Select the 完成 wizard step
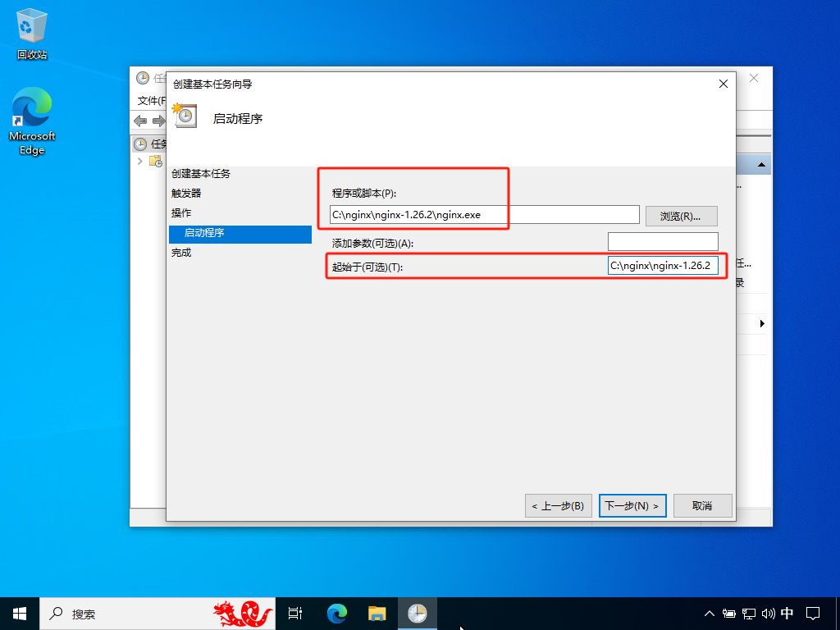840x630 pixels. (x=181, y=253)
